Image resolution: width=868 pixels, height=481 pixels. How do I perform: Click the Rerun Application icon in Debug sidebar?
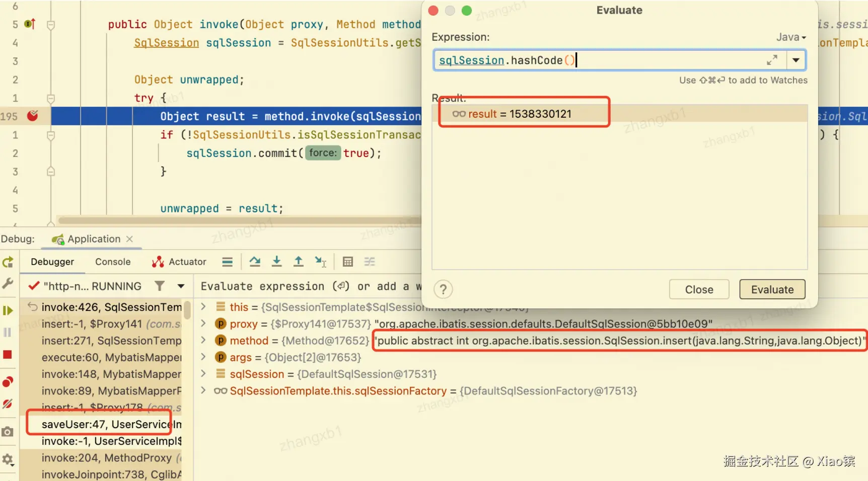(8, 262)
